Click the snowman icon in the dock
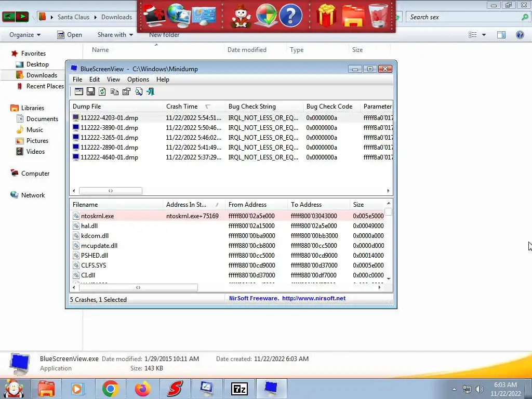This screenshot has width=532, height=399. 241,16
